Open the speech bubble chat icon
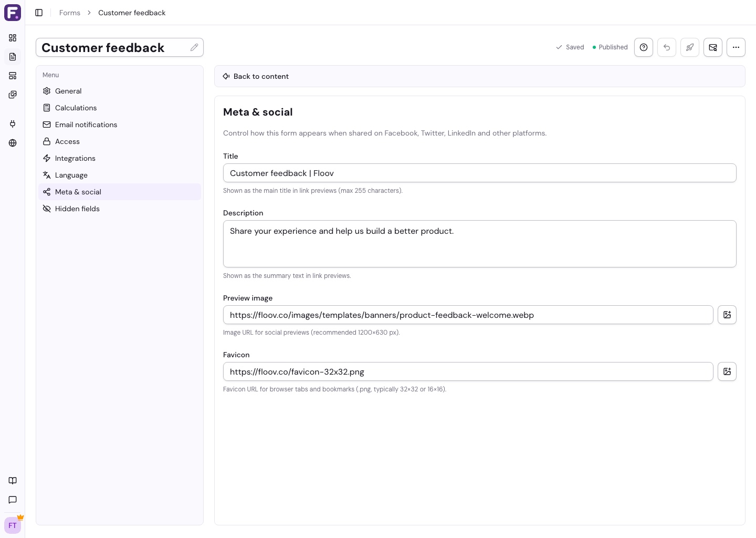Screen dimensions: 756x538 tap(13, 500)
